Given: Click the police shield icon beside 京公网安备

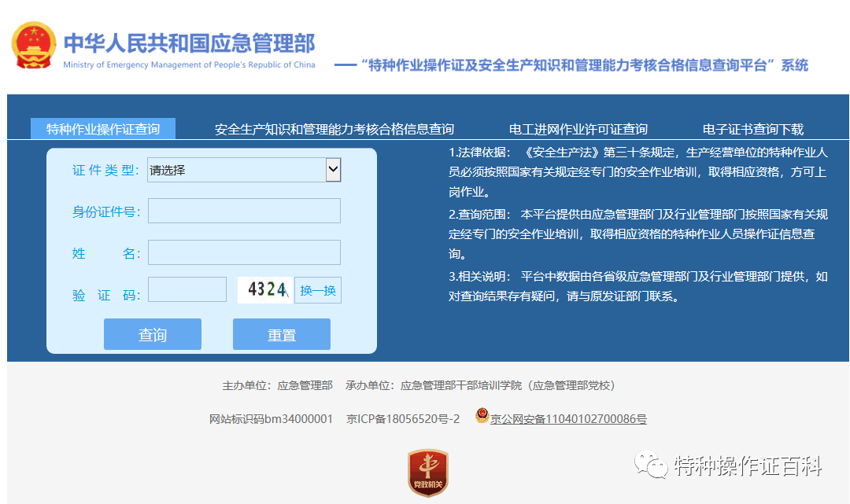Looking at the screenshot, I should tap(482, 415).
